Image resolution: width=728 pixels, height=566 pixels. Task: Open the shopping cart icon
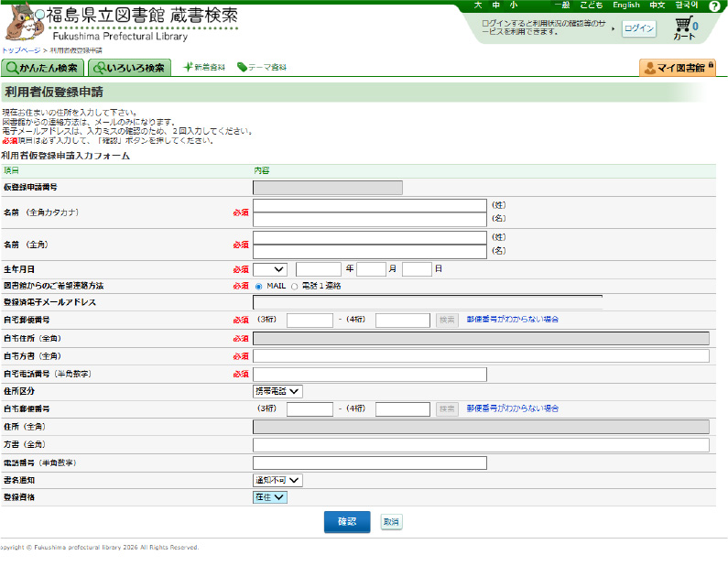pos(684,27)
